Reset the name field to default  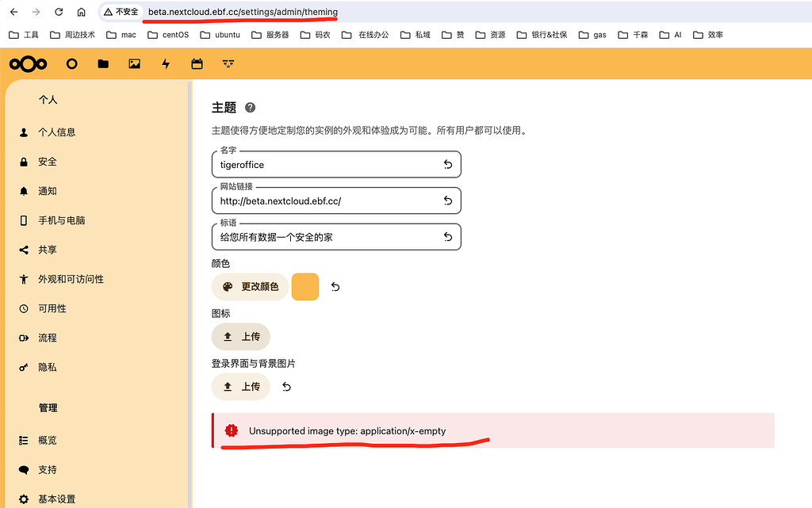click(447, 165)
